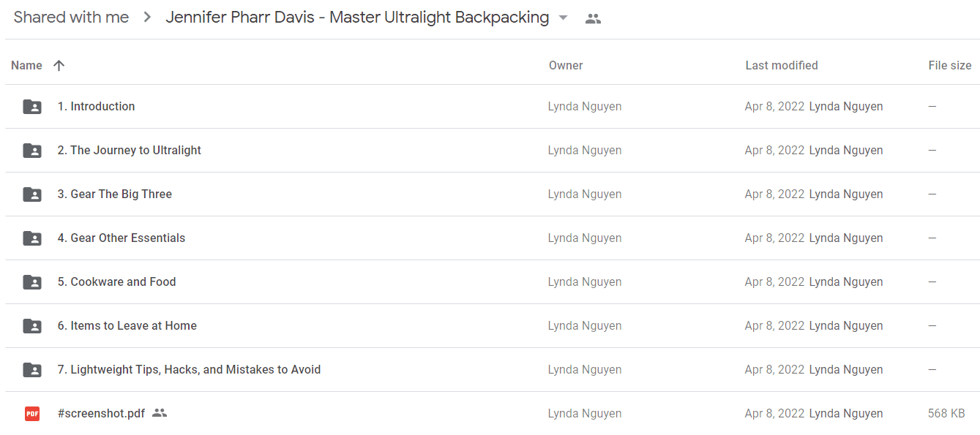
Task: Click the shared people icon in the breadcrumb header
Action: tap(593, 19)
